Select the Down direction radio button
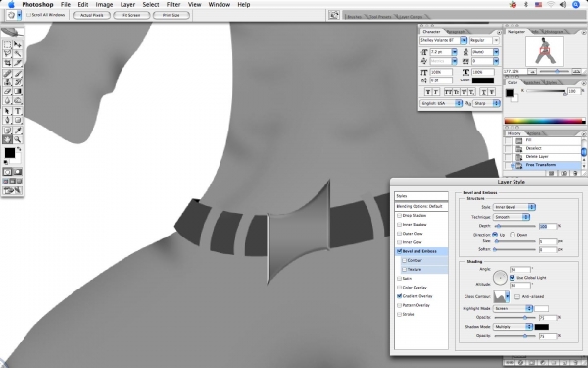The height and width of the screenshot is (368, 588). (x=513, y=235)
